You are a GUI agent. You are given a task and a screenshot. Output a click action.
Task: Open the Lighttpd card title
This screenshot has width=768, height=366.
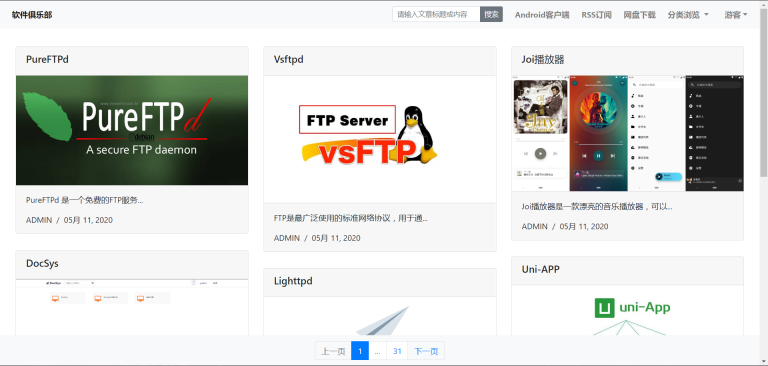click(293, 281)
